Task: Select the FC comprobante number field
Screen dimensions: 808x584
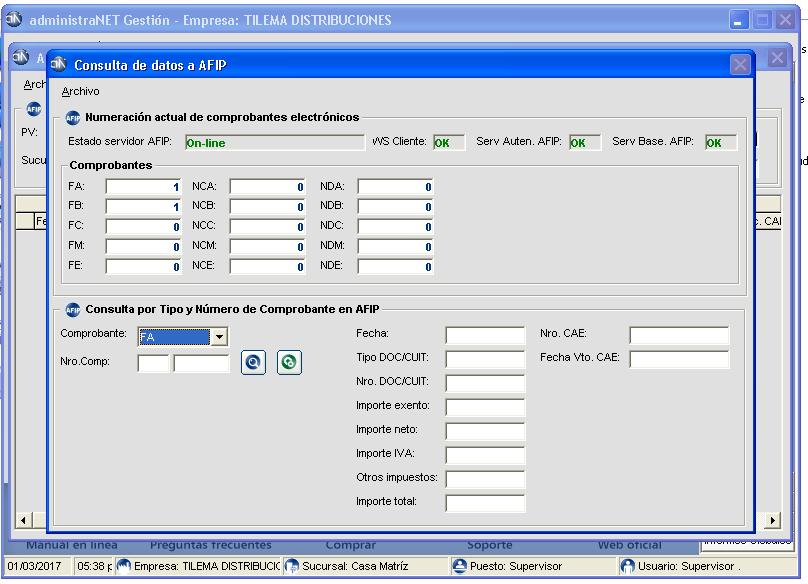Action: 143,227
